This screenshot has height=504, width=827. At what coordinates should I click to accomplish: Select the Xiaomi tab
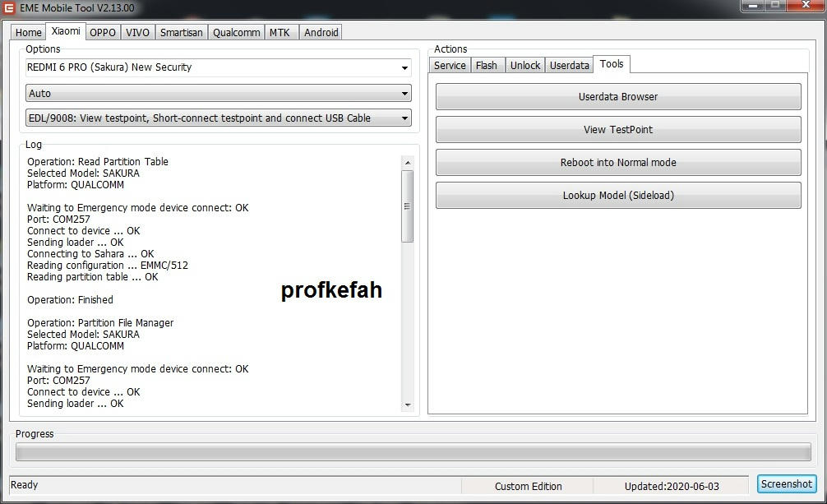coord(66,31)
